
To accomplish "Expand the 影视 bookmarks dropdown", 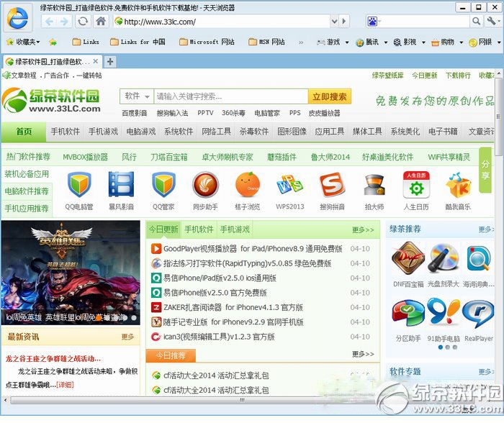I will [x=423, y=42].
